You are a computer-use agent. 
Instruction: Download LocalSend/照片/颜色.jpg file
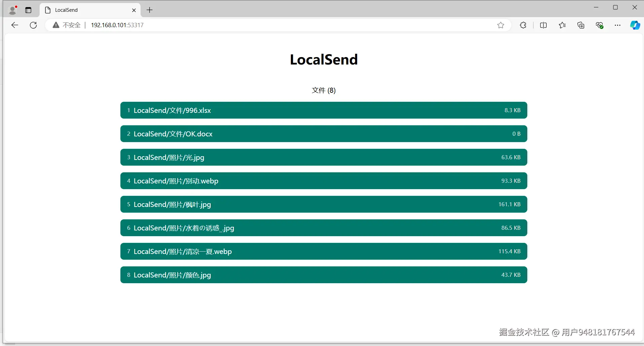pyautogui.click(x=324, y=275)
